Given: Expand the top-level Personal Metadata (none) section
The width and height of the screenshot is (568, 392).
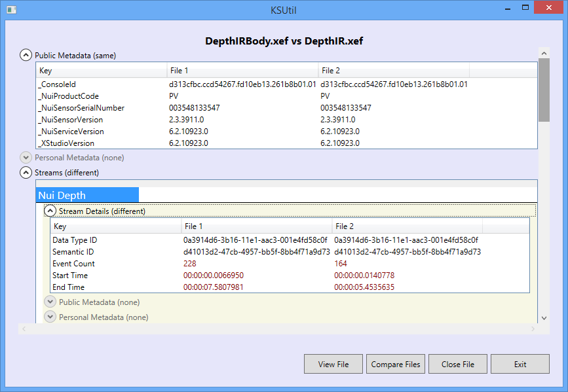Looking at the screenshot, I should 26,158.
